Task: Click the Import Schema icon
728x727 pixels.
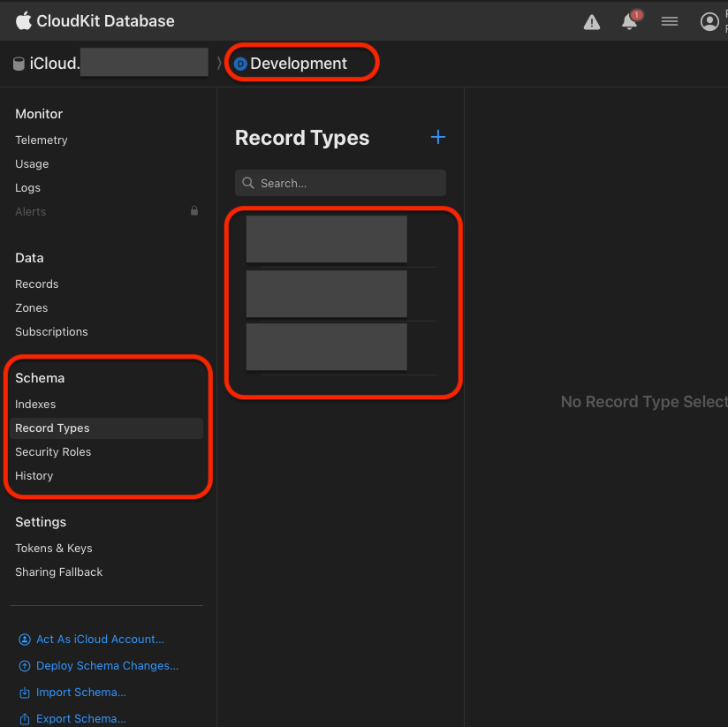Action: (25, 693)
